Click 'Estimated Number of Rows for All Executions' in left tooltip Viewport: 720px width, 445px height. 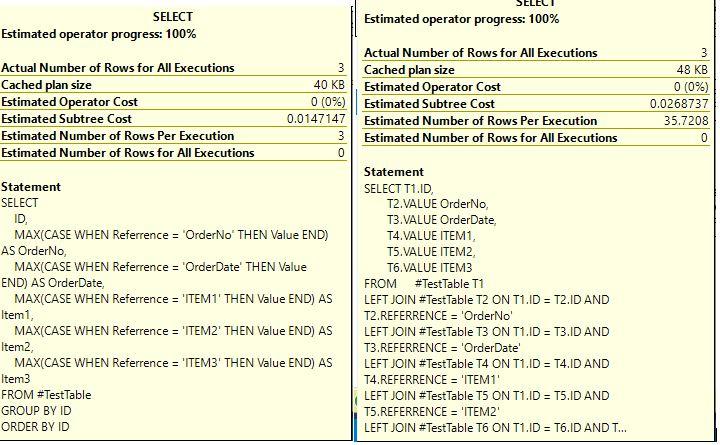pyautogui.click(x=128, y=153)
